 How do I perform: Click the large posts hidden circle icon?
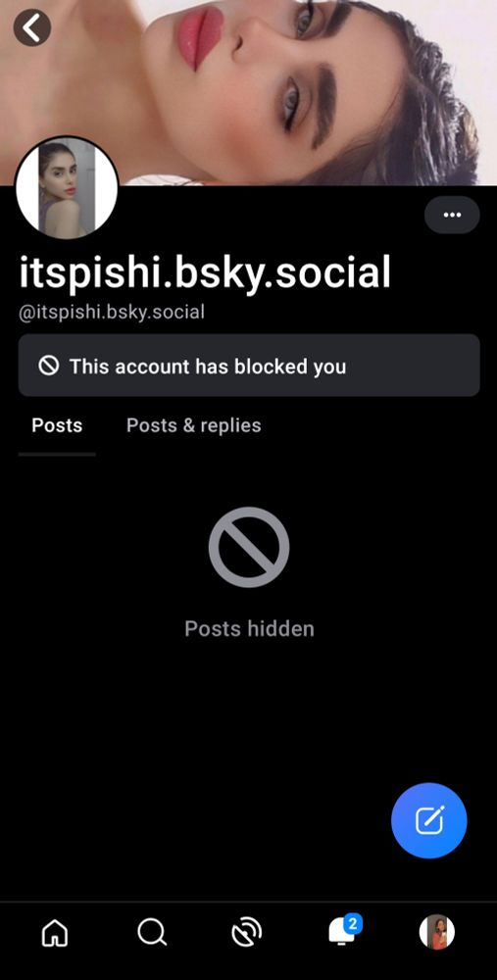[x=249, y=547]
